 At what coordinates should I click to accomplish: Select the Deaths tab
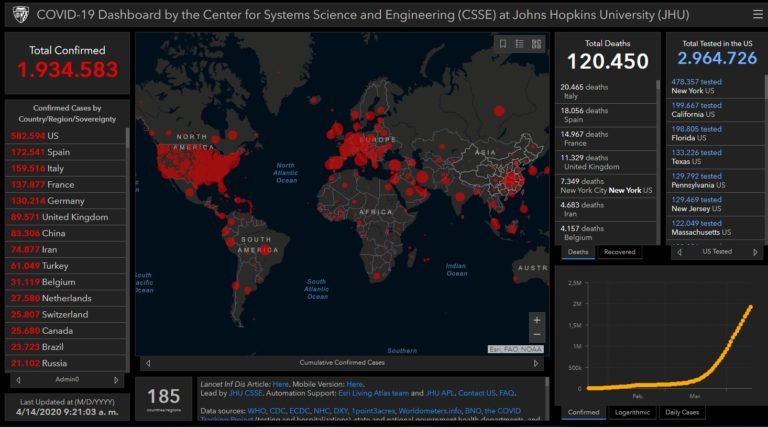point(578,252)
